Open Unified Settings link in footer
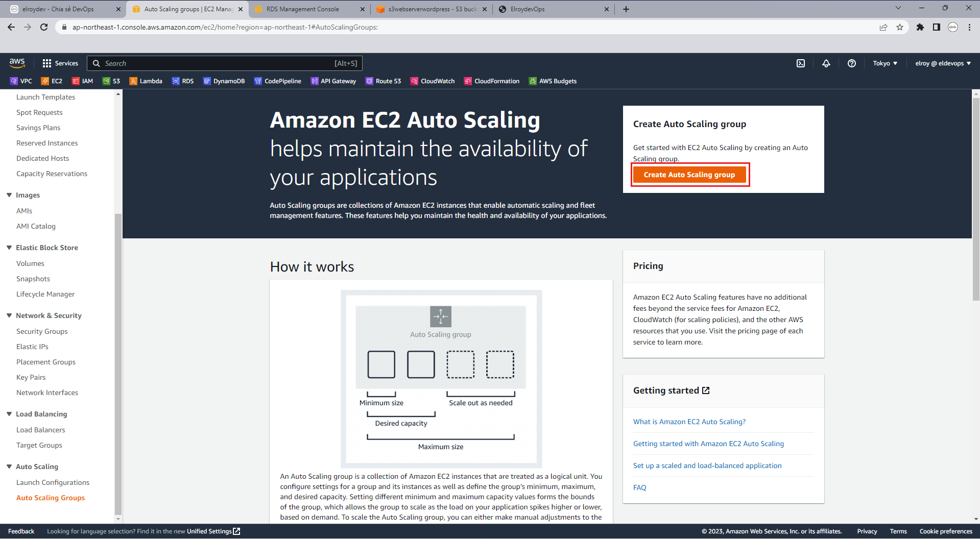This screenshot has height=539, width=980. (213, 531)
